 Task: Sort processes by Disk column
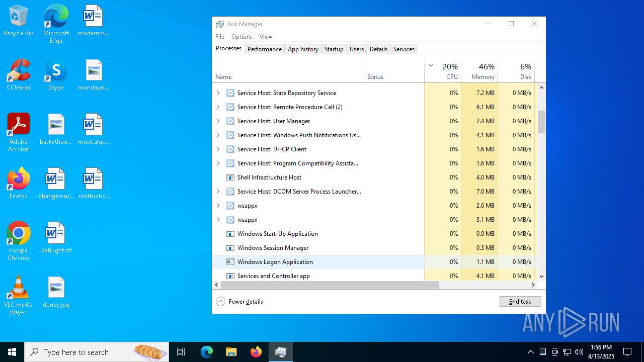[516, 71]
